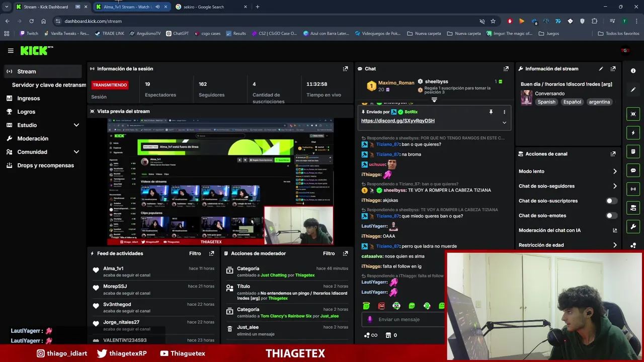
Task: Open Restricción de edad settings
Action: (x=568, y=245)
